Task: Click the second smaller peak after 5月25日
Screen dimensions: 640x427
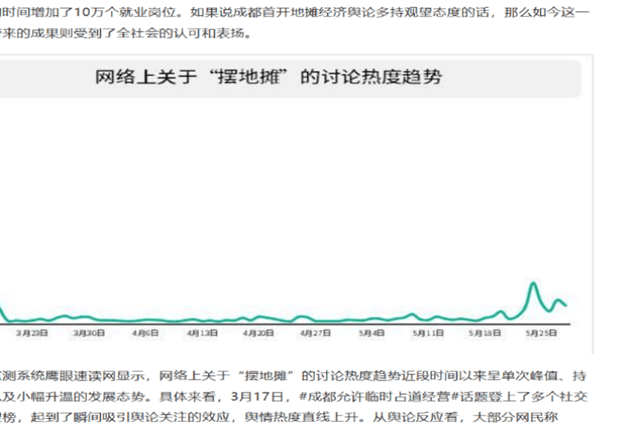Action: 559,298
